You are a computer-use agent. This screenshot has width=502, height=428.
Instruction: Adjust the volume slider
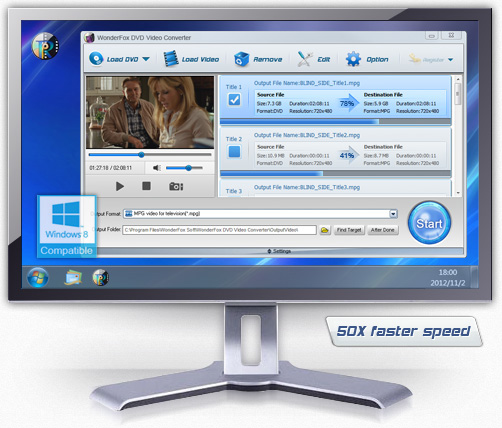point(184,168)
